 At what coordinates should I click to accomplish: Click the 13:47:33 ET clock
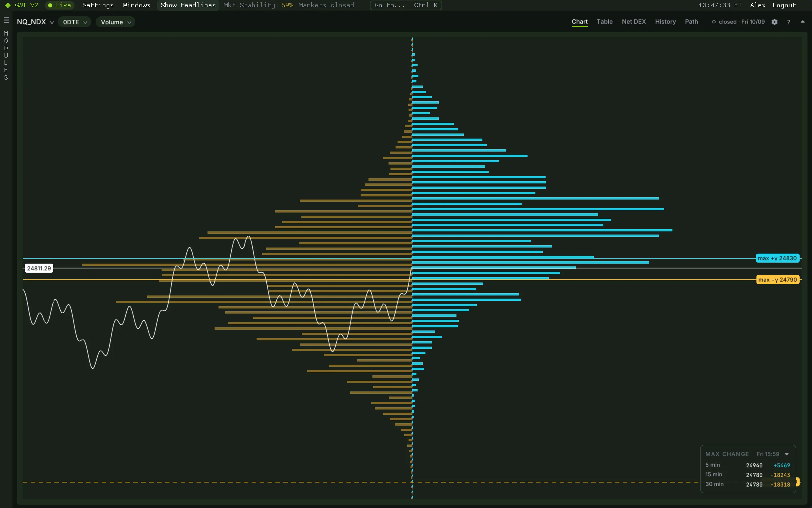pyautogui.click(x=720, y=5)
